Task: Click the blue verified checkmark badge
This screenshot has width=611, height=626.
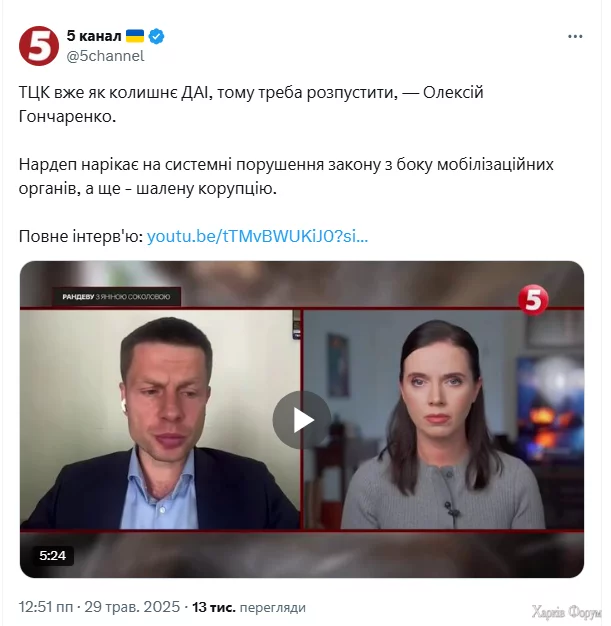Action: point(156,36)
